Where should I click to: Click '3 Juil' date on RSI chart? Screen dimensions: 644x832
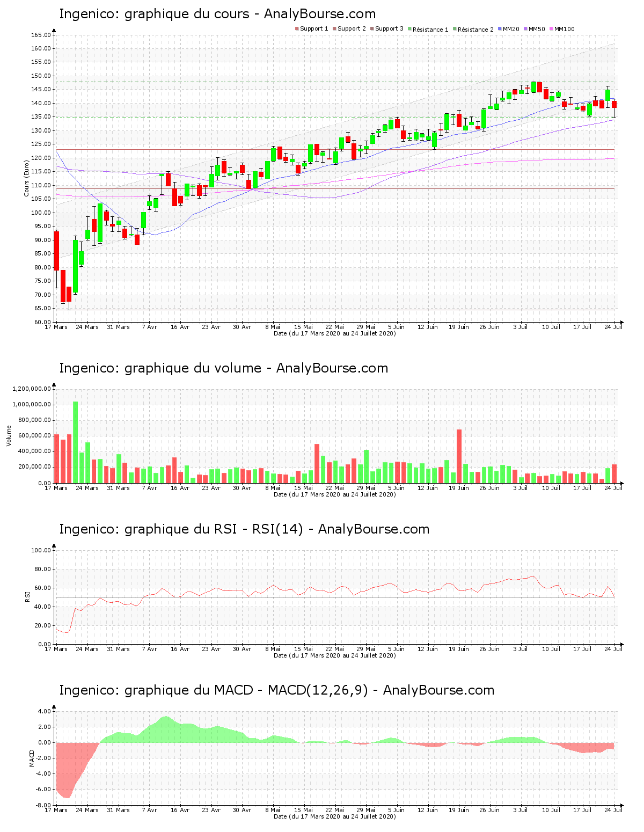[520, 649]
